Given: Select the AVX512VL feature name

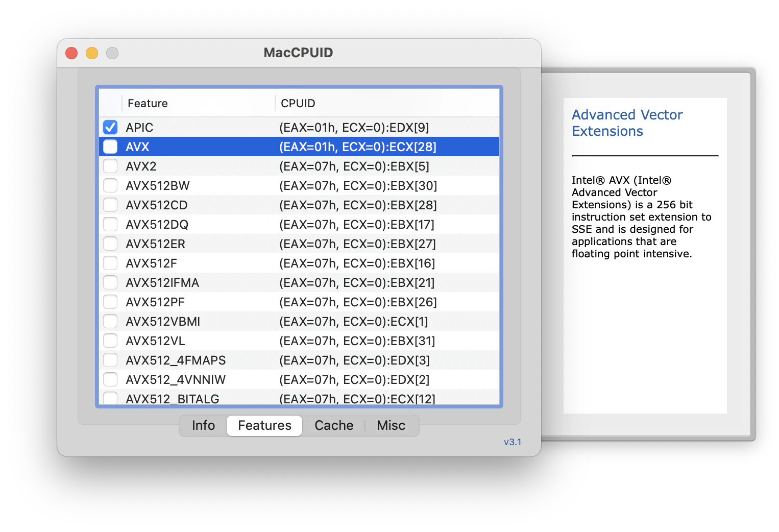Looking at the screenshot, I should [155, 341].
